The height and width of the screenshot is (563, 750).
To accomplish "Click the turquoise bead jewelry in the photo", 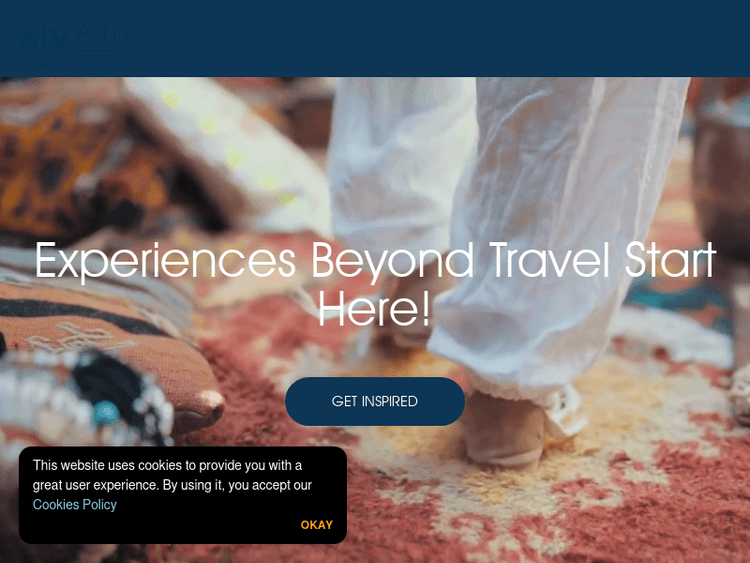I will pos(106,412).
